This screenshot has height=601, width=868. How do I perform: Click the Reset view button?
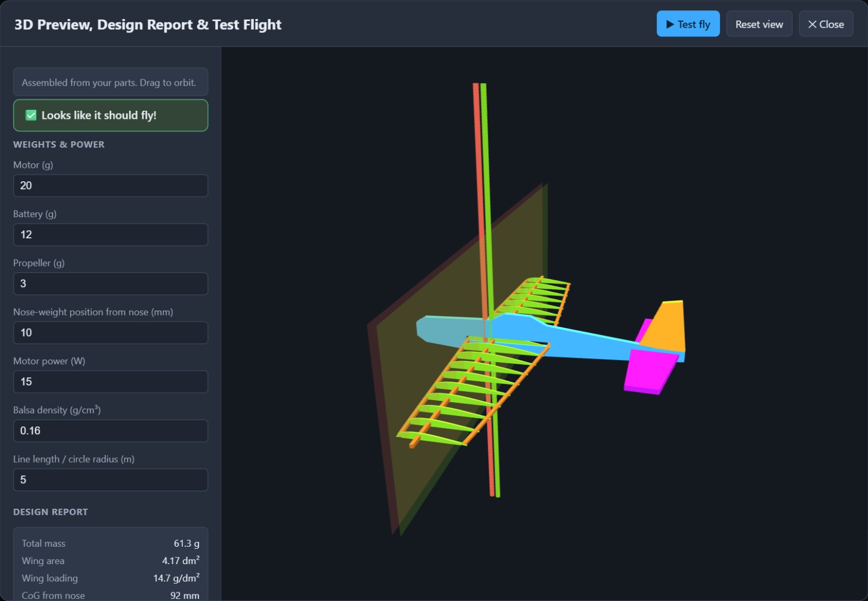[x=759, y=24]
